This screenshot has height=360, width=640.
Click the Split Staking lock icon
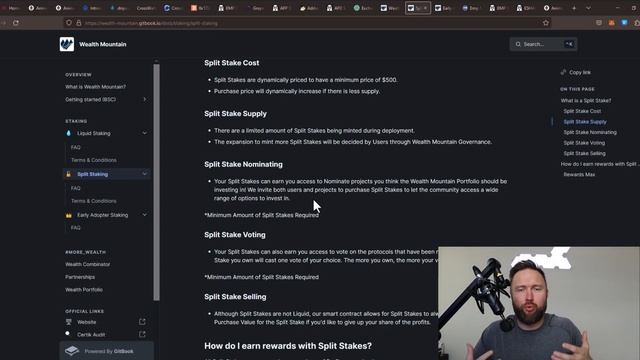tap(68, 174)
